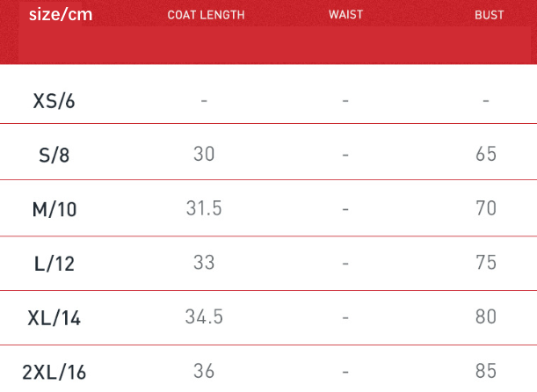The height and width of the screenshot is (392, 537).
Task: Click bust value 65
Action: point(486,154)
